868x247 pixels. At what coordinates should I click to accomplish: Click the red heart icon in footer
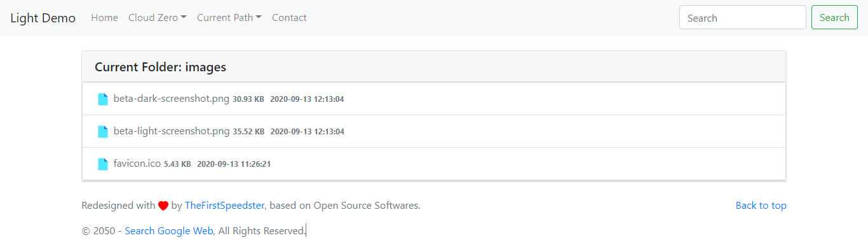(163, 206)
